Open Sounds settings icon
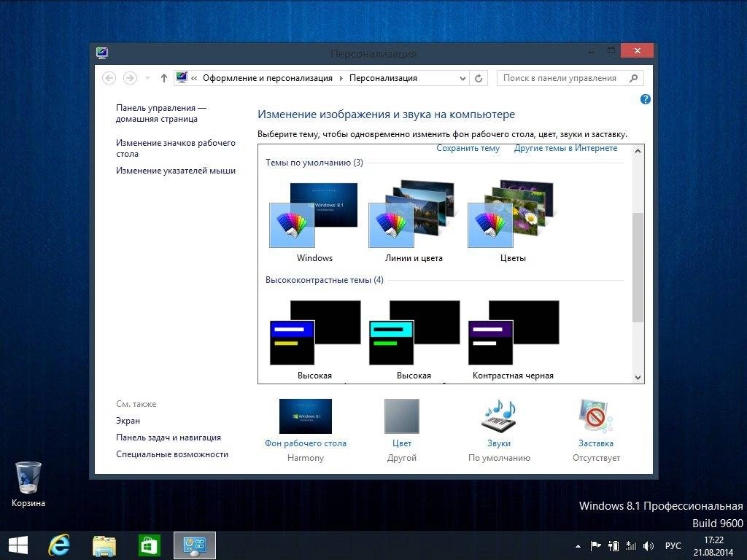The height and width of the screenshot is (560, 747). 499,416
